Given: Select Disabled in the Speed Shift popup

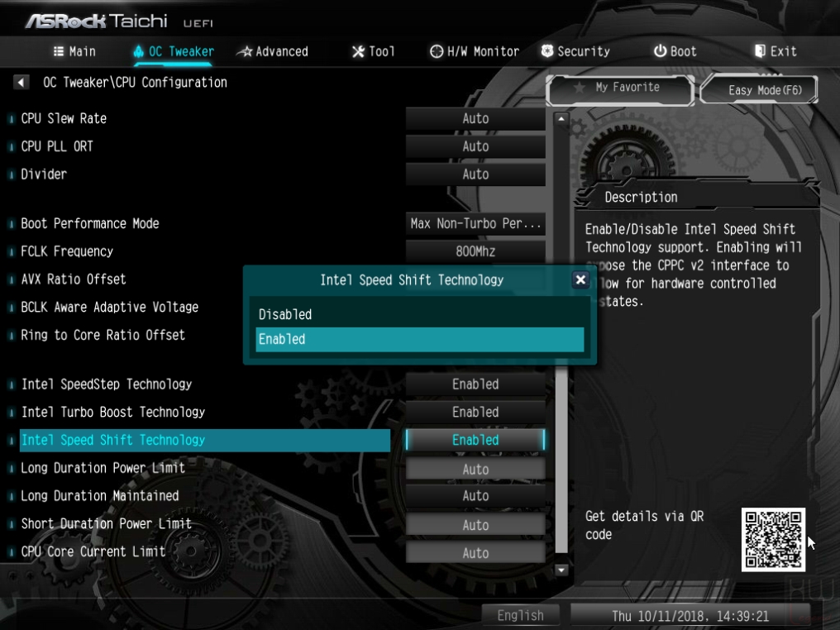Looking at the screenshot, I should click(x=419, y=314).
